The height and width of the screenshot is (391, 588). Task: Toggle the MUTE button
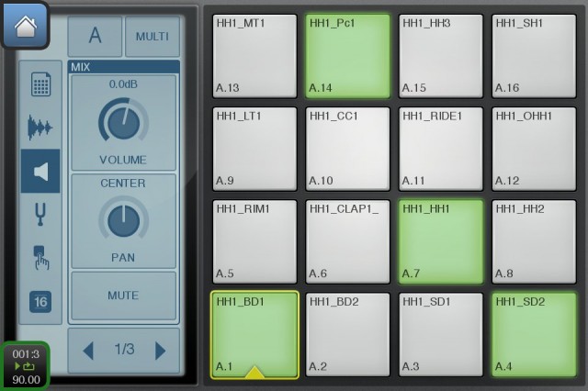click(x=123, y=296)
